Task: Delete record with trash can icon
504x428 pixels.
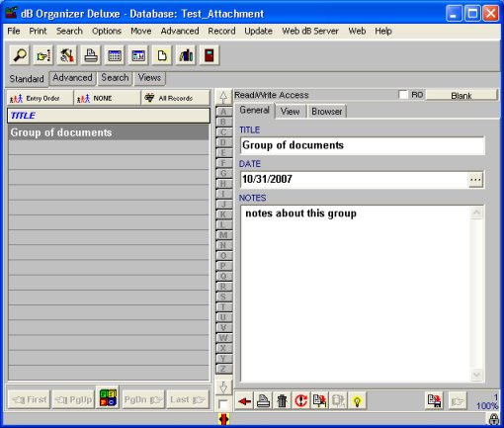Action: tap(282, 401)
